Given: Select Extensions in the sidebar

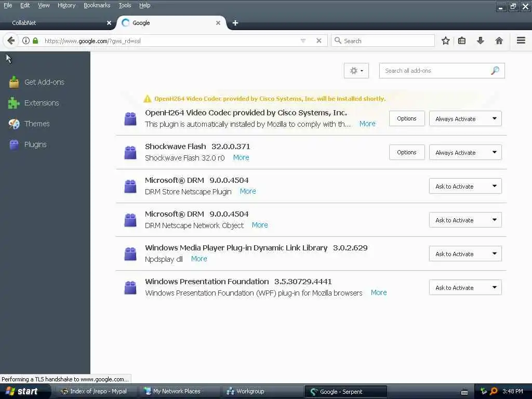Looking at the screenshot, I should pos(34,103).
